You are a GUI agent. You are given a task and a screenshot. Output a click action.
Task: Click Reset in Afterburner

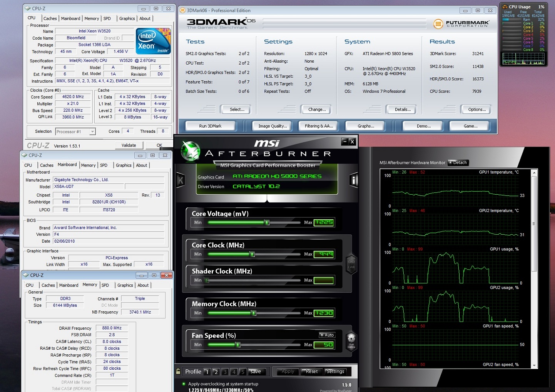point(311,372)
